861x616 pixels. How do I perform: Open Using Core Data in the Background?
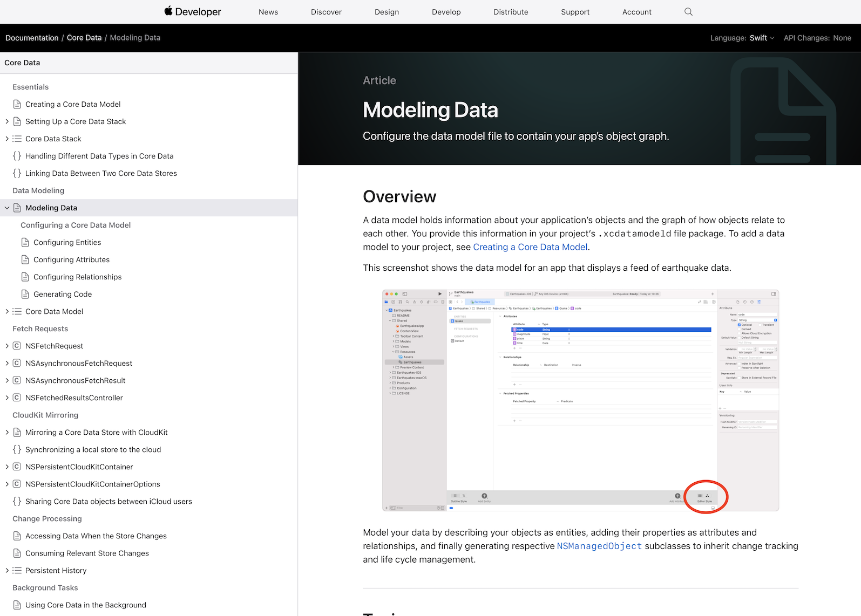pos(86,605)
